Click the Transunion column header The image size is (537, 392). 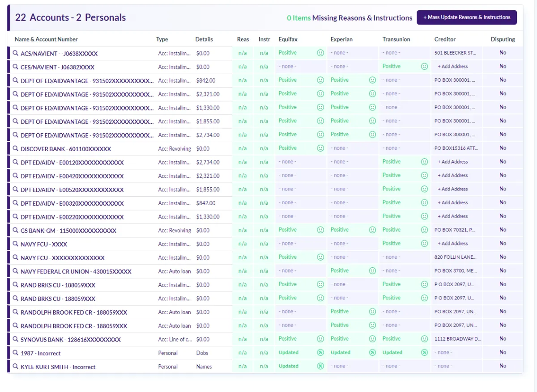396,39
